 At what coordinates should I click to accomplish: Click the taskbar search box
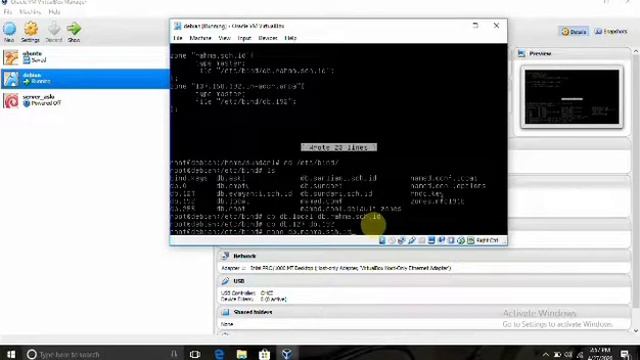(x=102, y=354)
